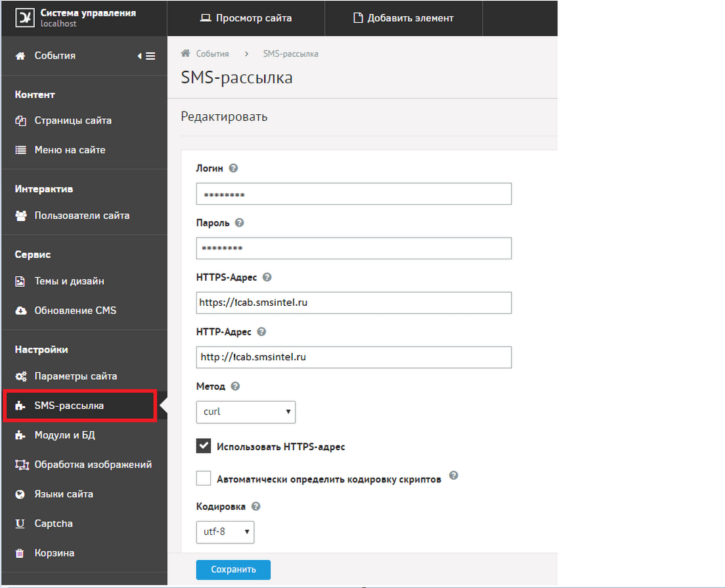Show help for the Метод field
Screen dimensions: 725x588
235,386
